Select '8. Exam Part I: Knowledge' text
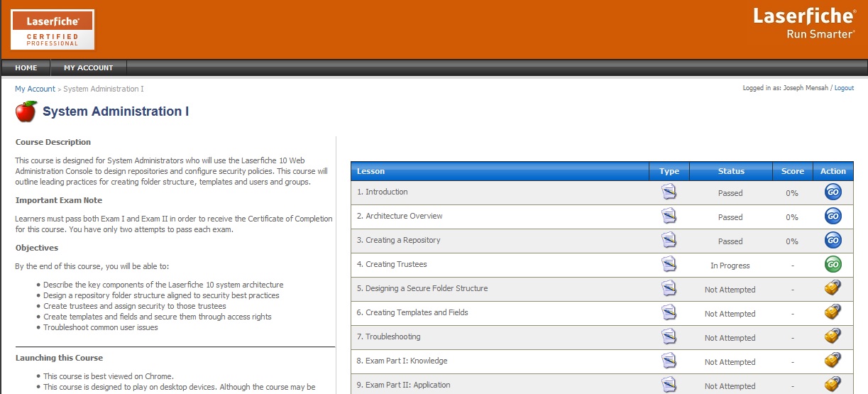 coord(402,361)
